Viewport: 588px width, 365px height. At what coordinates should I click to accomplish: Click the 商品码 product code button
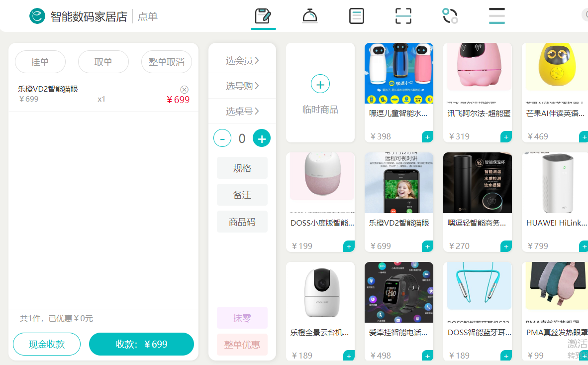click(x=242, y=222)
